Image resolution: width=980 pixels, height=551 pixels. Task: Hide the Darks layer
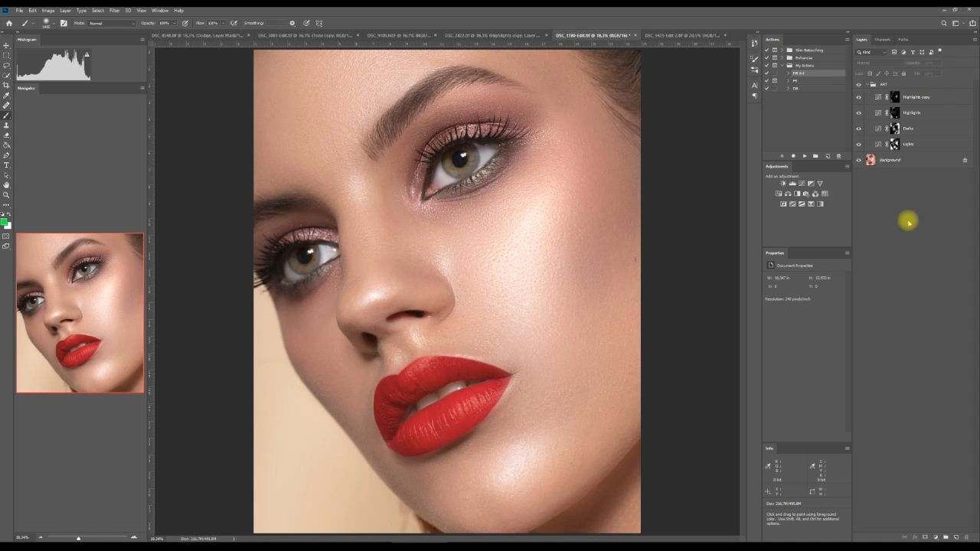(x=858, y=129)
